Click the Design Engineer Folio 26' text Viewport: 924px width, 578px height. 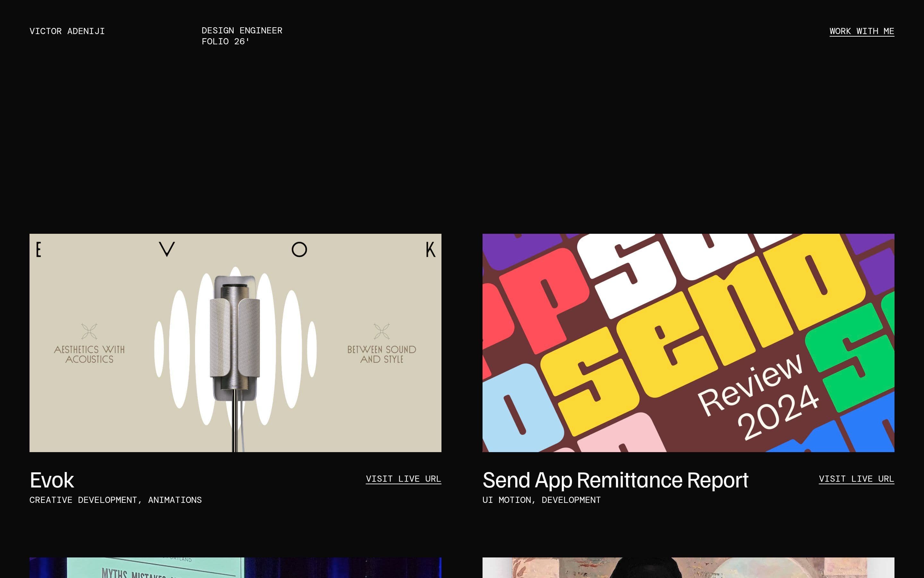pyautogui.click(x=242, y=36)
